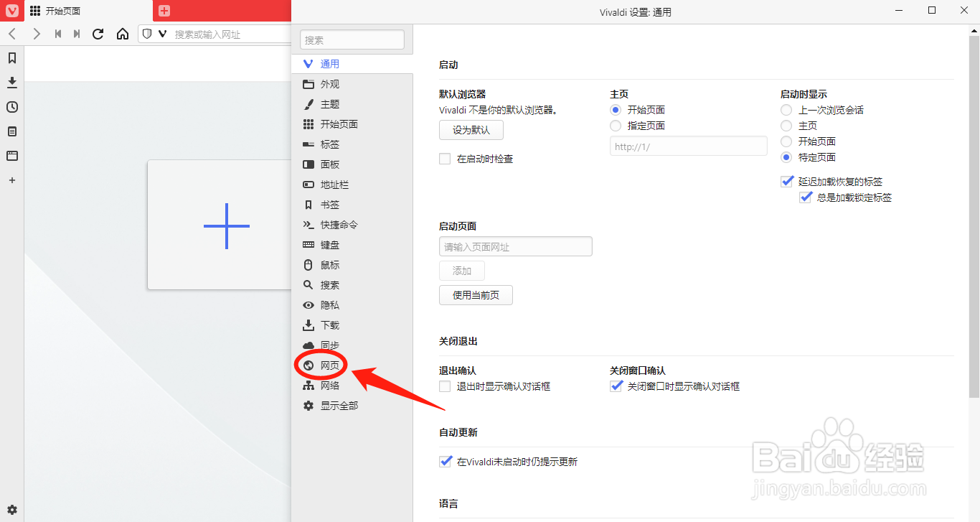Click 设为默认 button
Image resolution: width=980 pixels, height=522 pixels.
[x=471, y=130]
